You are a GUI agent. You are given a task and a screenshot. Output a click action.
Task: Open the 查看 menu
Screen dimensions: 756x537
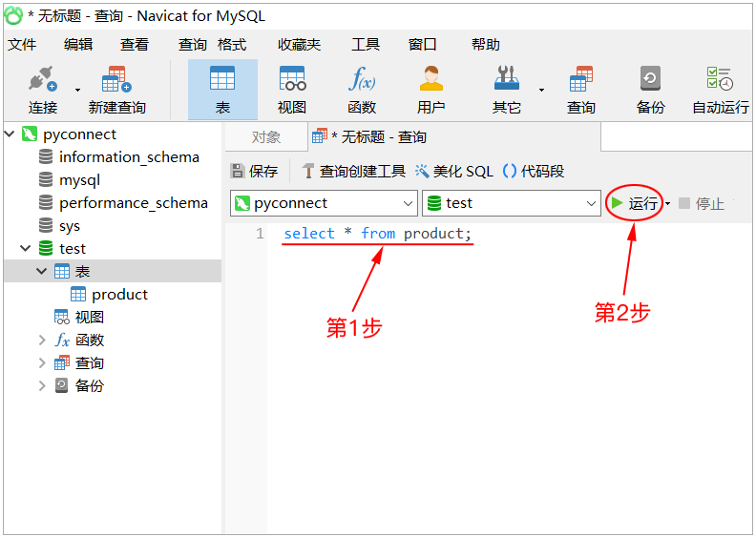click(x=135, y=44)
